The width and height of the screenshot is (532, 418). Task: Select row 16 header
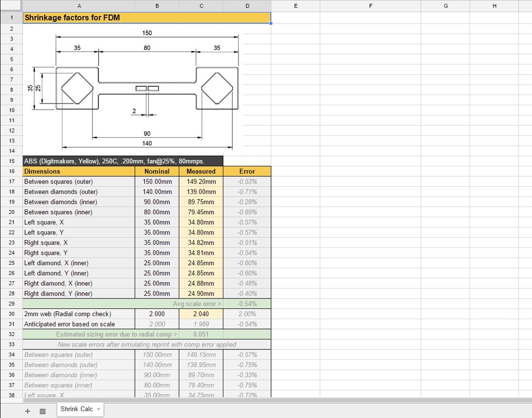pos(11,171)
